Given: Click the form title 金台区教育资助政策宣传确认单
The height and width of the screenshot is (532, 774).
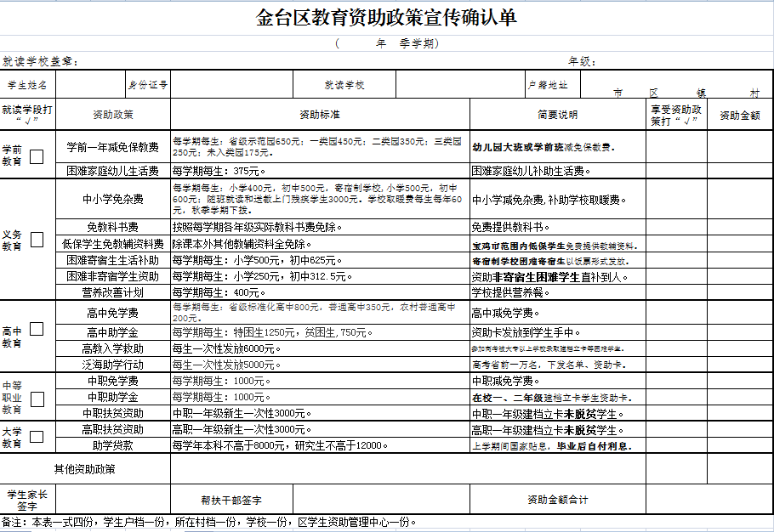Looking at the screenshot, I should (386, 18).
